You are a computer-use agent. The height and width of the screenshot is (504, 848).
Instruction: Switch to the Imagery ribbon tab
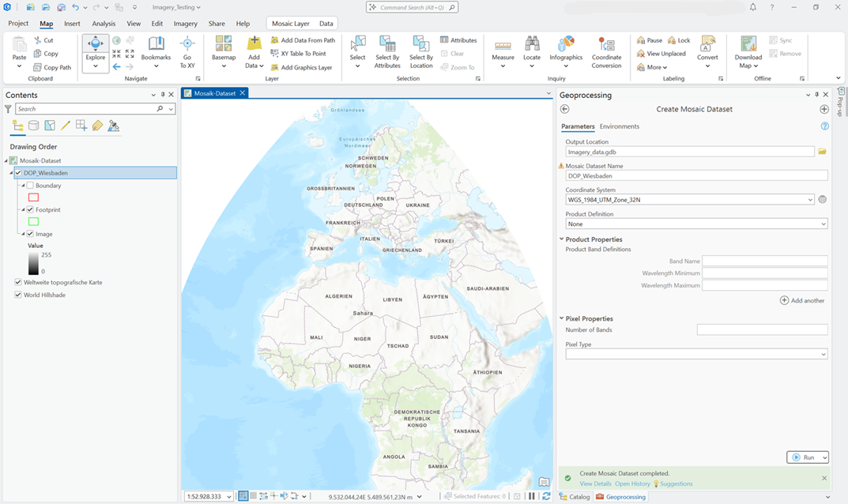click(185, 23)
